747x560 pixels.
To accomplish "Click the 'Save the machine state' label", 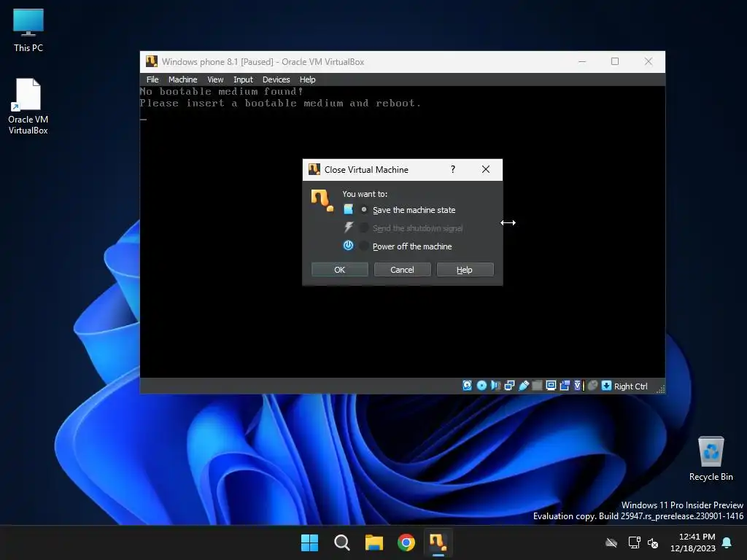I will 414,210.
